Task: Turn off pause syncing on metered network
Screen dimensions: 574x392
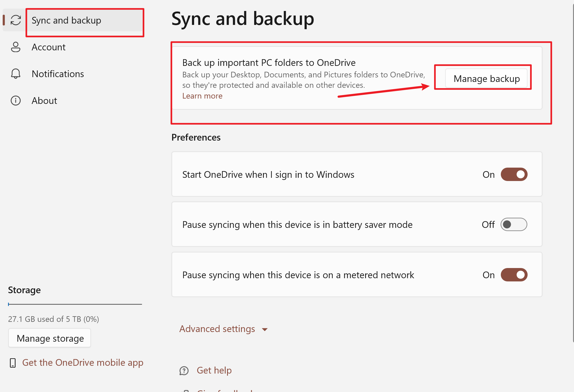Action: pos(514,275)
